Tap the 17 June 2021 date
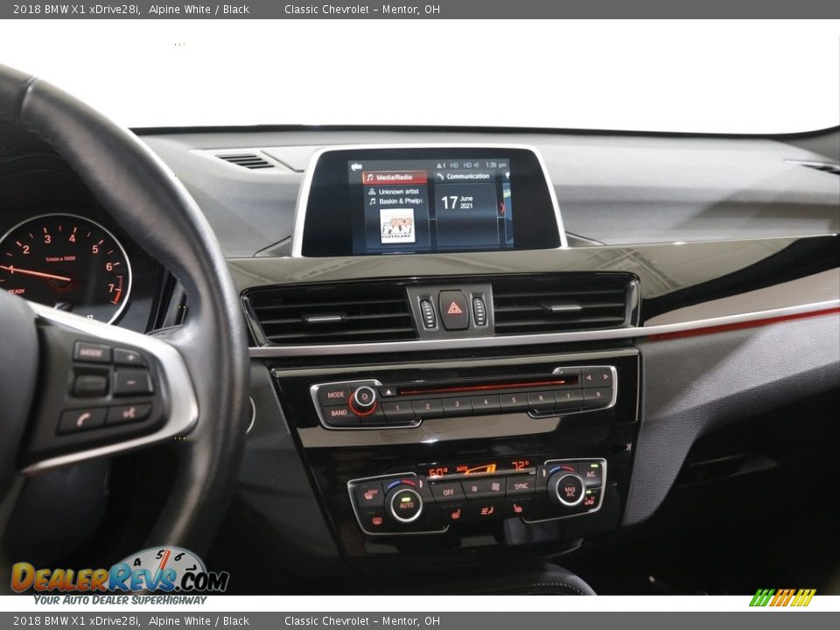Viewport: 840px width, 630px height. (x=457, y=202)
